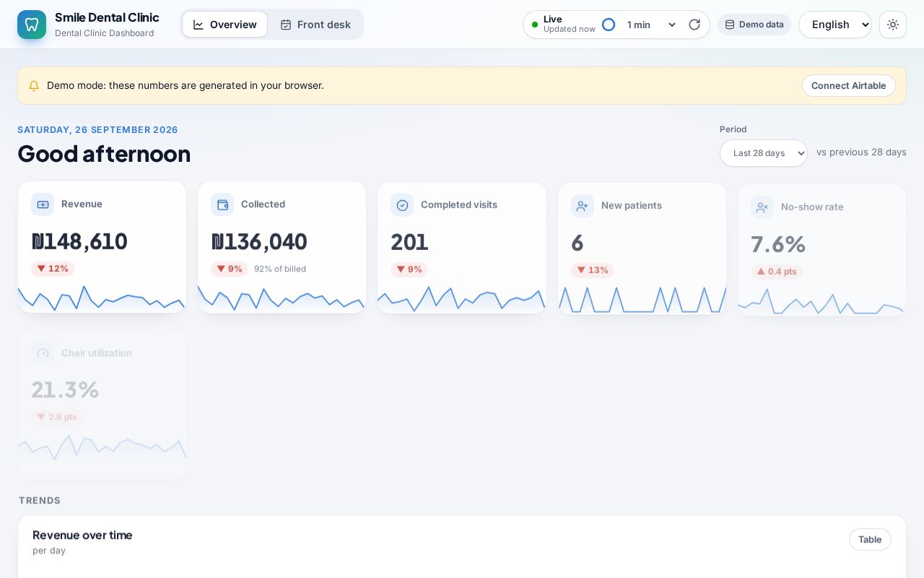Viewport: 924px width, 578px height.
Task: Open the English language dropdown
Action: click(x=835, y=25)
